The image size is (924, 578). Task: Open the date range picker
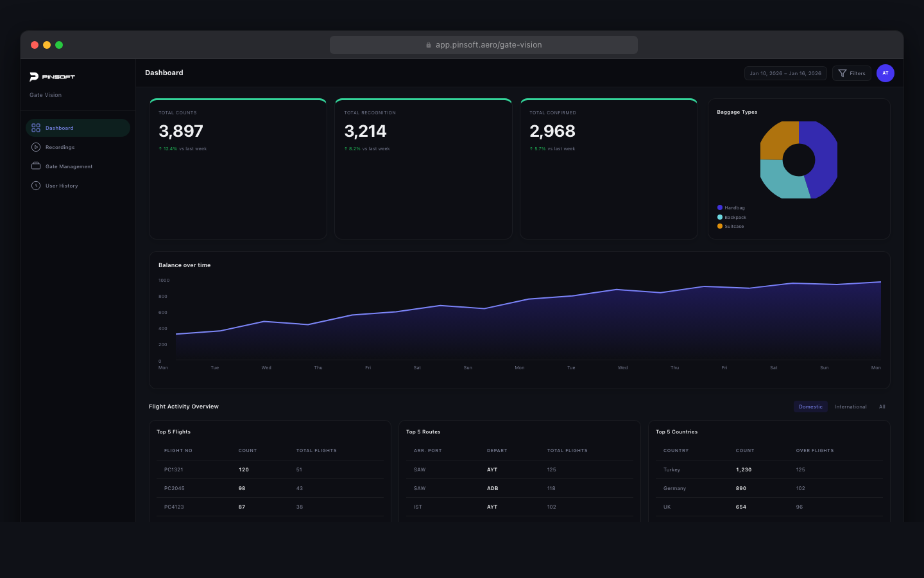(x=785, y=73)
